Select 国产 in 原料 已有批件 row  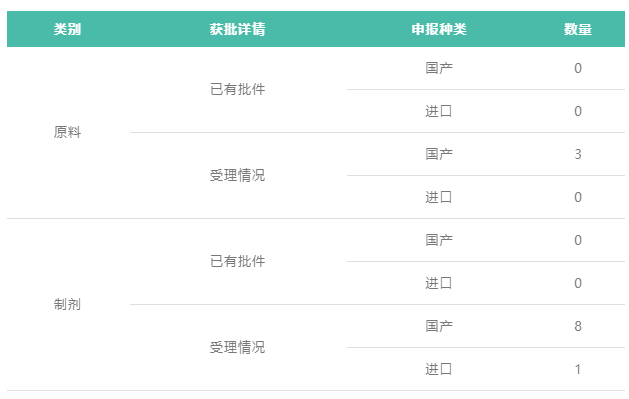[x=439, y=68]
